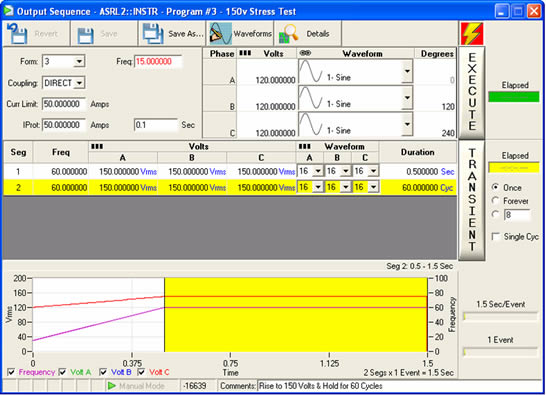Image resolution: width=546 pixels, height=395 pixels.
Task: Open the Coupling DIRECT dropdown
Action: (79, 83)
